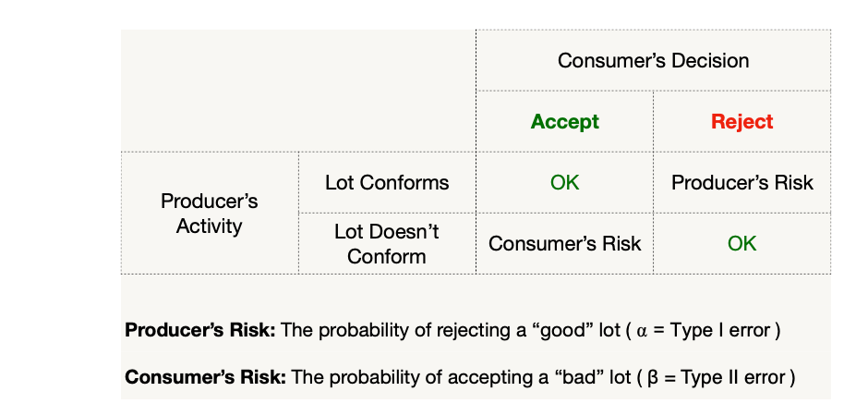Click the empty top-left table area
Image resolution: width=868 pixels, height=416 pixels.
[298, 91]
